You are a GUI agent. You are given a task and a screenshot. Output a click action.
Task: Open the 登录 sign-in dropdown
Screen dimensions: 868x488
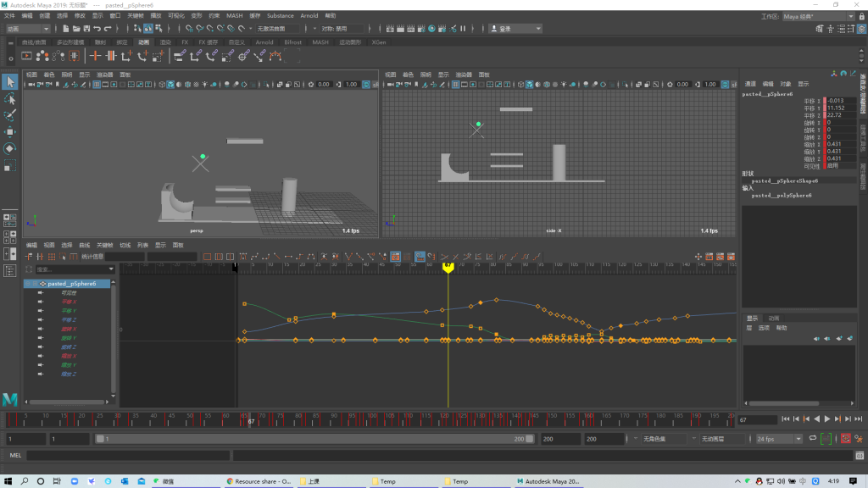coord(515,29)
